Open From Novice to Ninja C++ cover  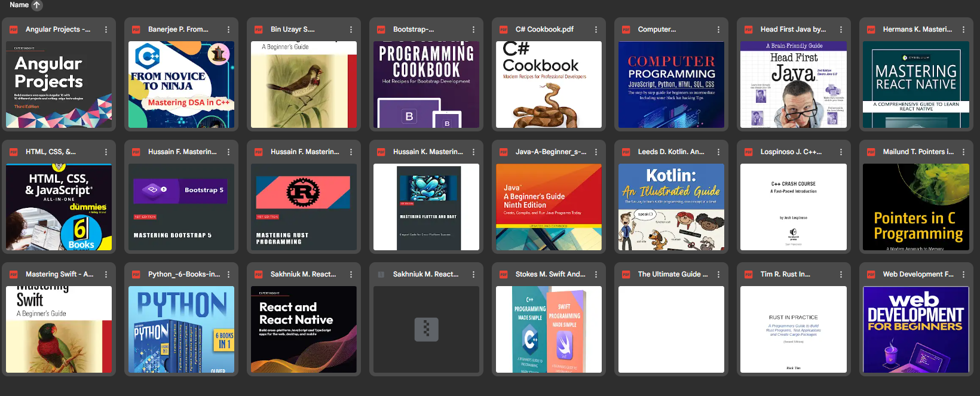coord(181,84)
